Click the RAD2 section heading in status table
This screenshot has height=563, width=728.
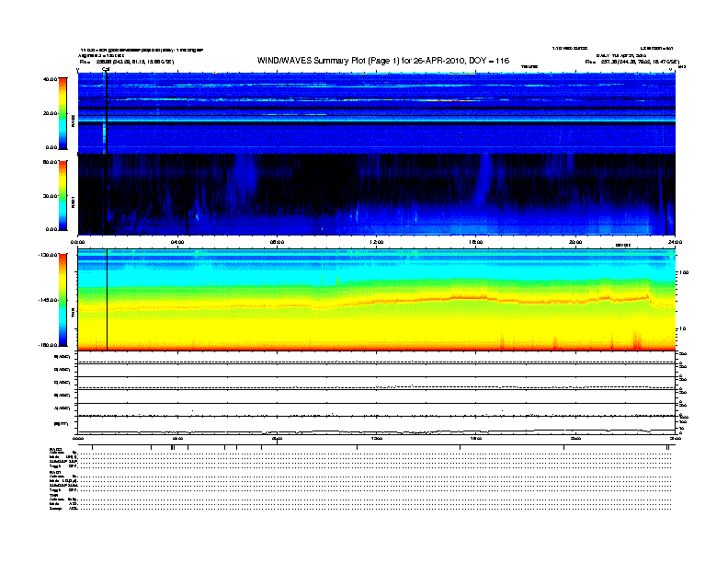pos(55,449)
